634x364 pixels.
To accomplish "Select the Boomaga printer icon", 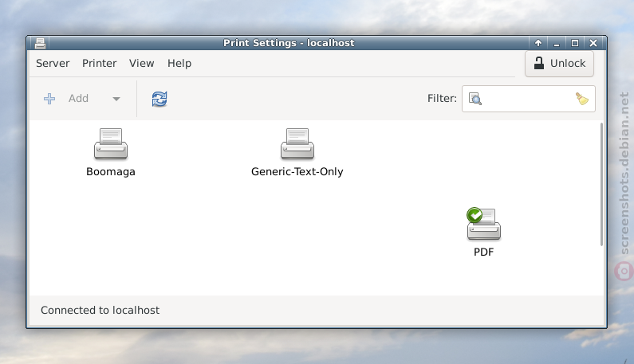I will [x=111, y=144].
